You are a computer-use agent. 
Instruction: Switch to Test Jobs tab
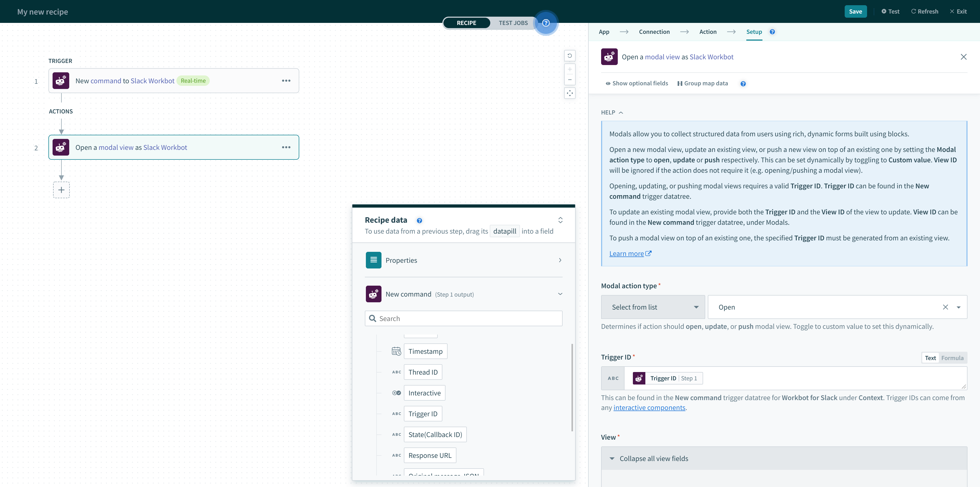pyautogui.click(x=512, y=23)
